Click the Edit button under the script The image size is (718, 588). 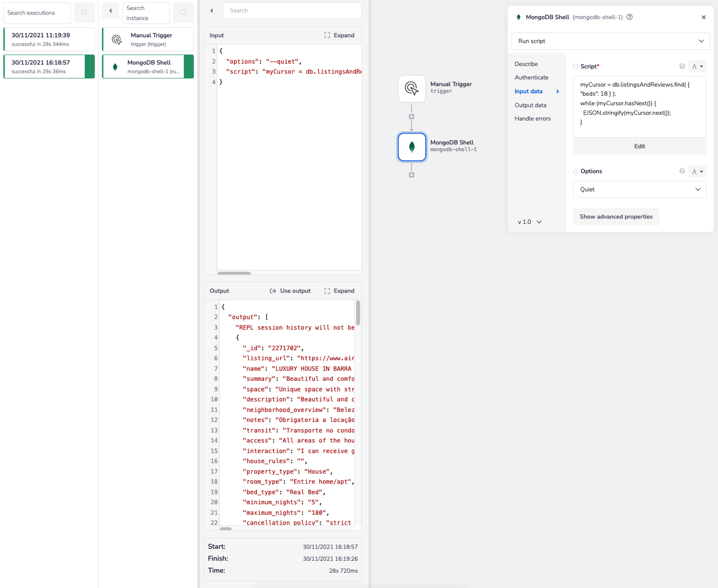pos(639,146)
